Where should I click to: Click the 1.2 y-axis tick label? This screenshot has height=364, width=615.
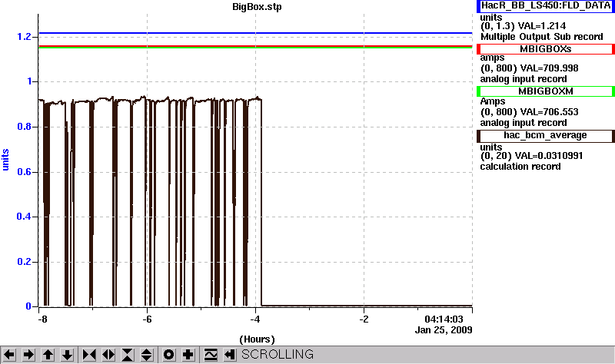tap(25, 37)
